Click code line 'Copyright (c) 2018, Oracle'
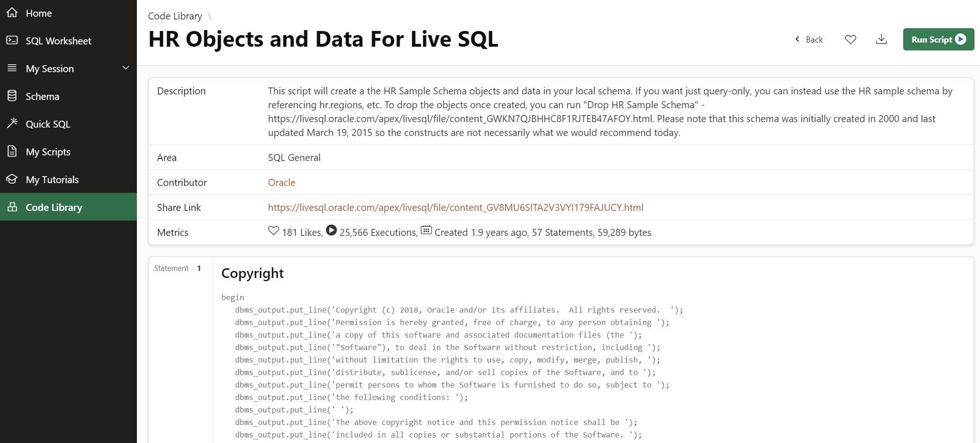 pos(459,310)
